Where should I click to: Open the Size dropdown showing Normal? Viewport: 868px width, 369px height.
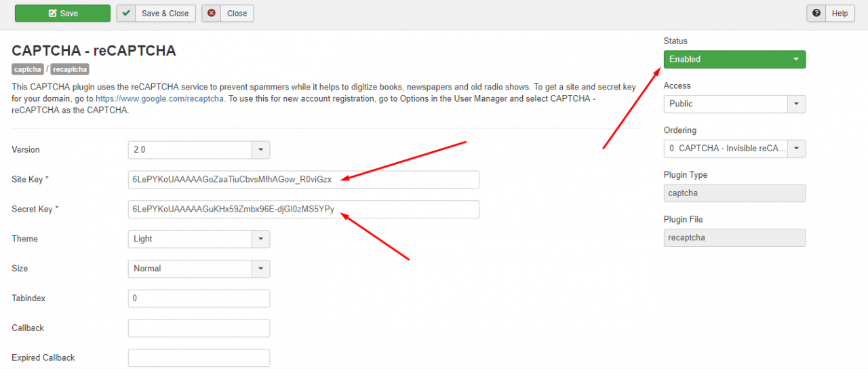pos(199,269)
